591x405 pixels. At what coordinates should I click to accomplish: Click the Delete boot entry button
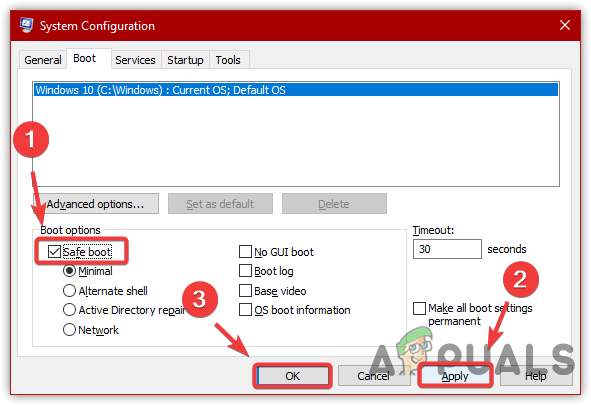point(334,204)
